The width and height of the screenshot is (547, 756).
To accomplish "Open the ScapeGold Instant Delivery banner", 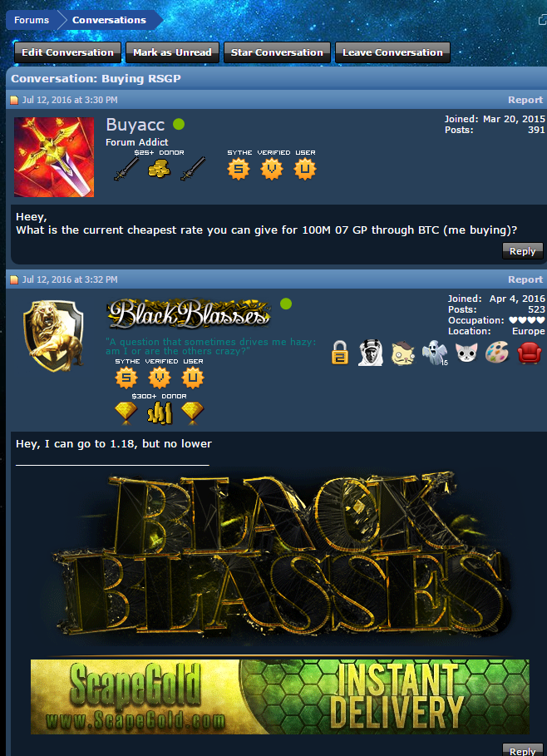I will coord(279,697).
